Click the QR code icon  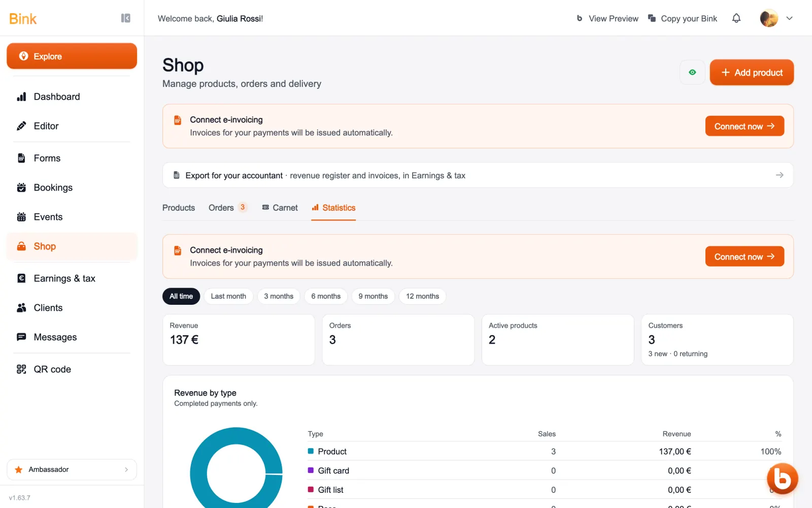(21, 369)
